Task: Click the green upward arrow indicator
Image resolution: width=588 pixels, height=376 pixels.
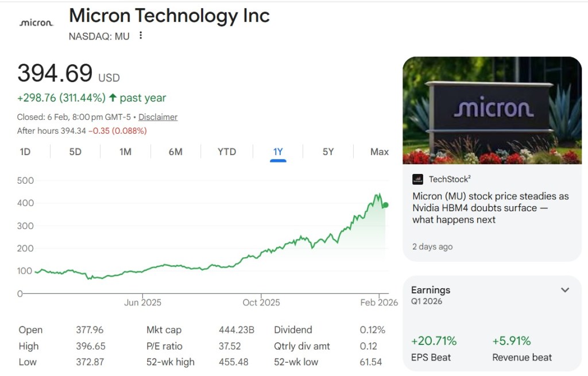Action: tap(113, 98)
